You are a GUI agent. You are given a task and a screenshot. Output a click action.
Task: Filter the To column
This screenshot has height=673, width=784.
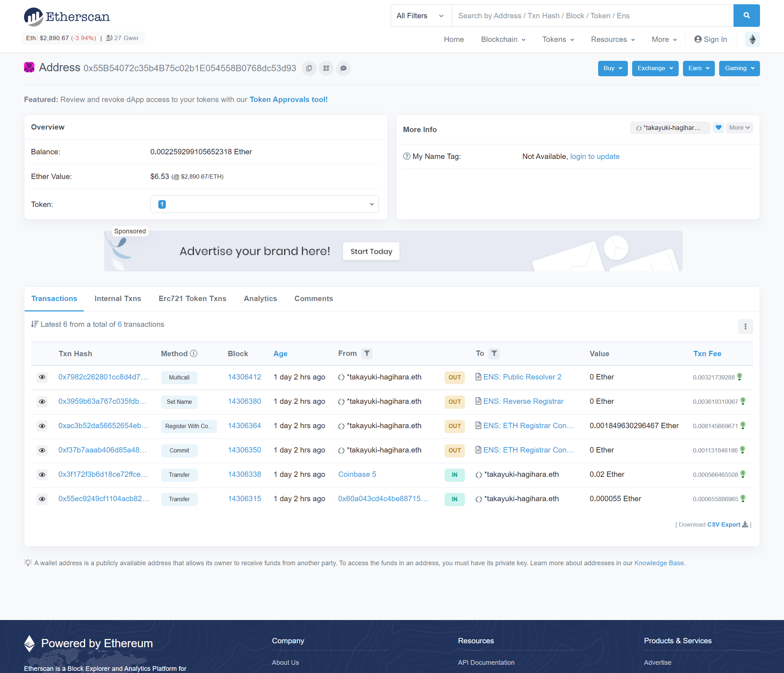coord(494,353)
